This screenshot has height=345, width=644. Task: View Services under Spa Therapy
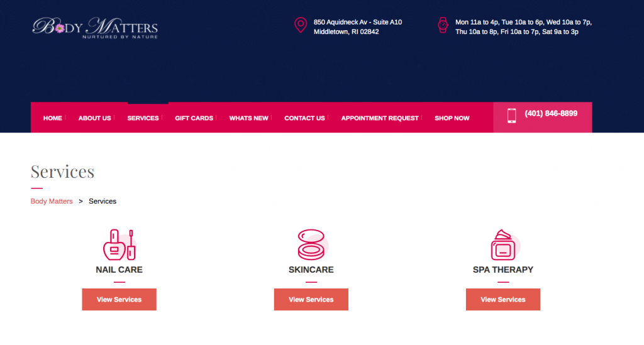point(502,300)
